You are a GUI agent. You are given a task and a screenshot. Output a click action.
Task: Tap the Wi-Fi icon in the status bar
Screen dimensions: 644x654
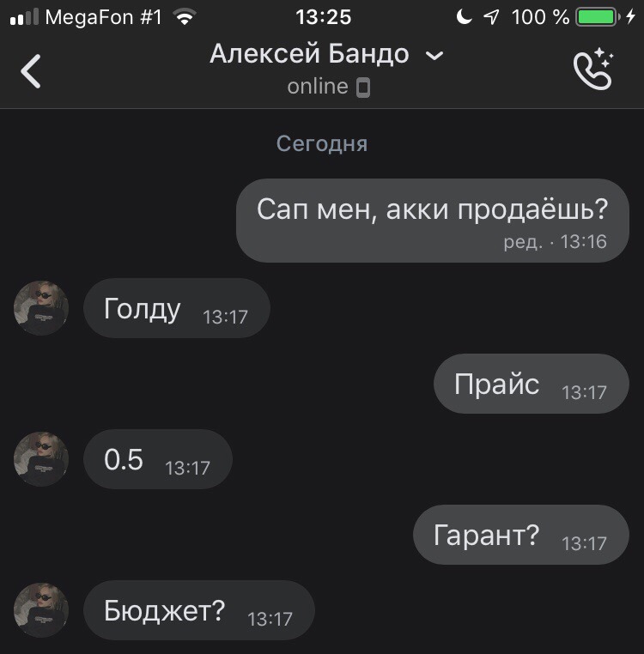185,17
